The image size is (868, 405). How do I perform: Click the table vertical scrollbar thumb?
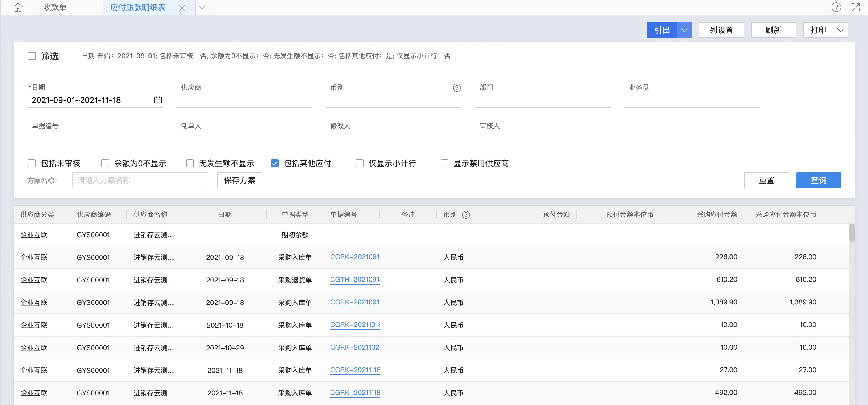coord(852,233)
